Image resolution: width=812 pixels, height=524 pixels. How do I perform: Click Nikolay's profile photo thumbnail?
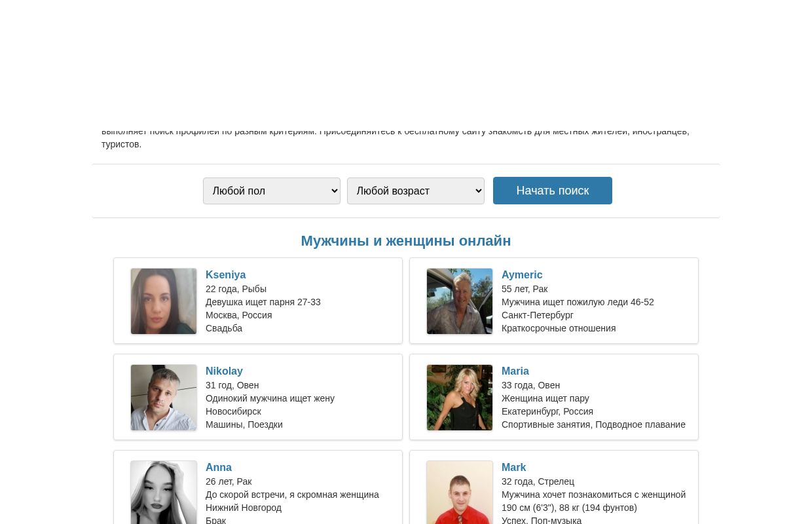(164, 398)
